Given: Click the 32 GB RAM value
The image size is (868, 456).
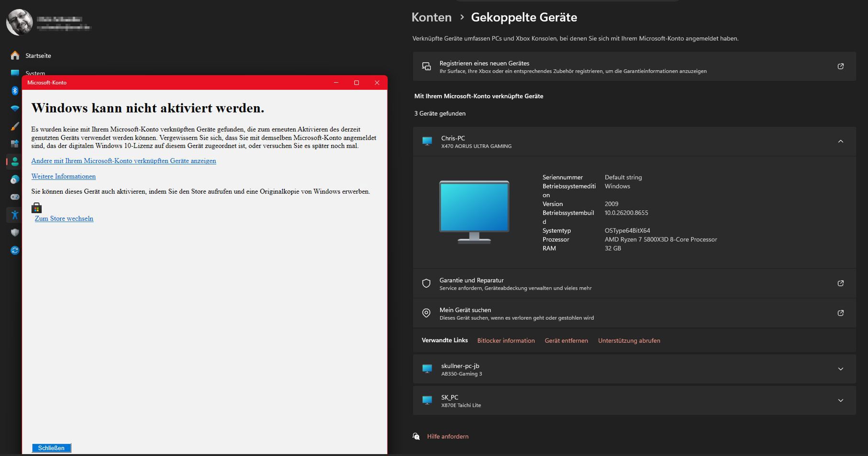Looking at the screenshot, I should [x=612, y=248].
